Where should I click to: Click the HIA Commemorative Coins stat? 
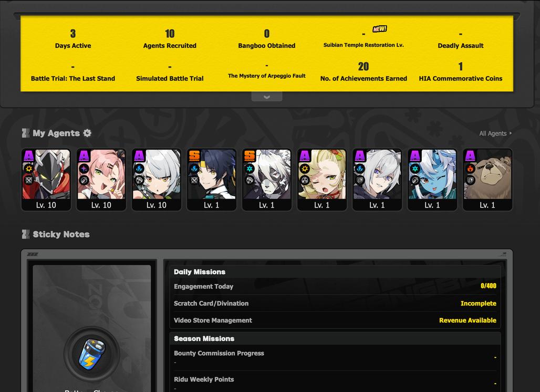pos(461,71)
